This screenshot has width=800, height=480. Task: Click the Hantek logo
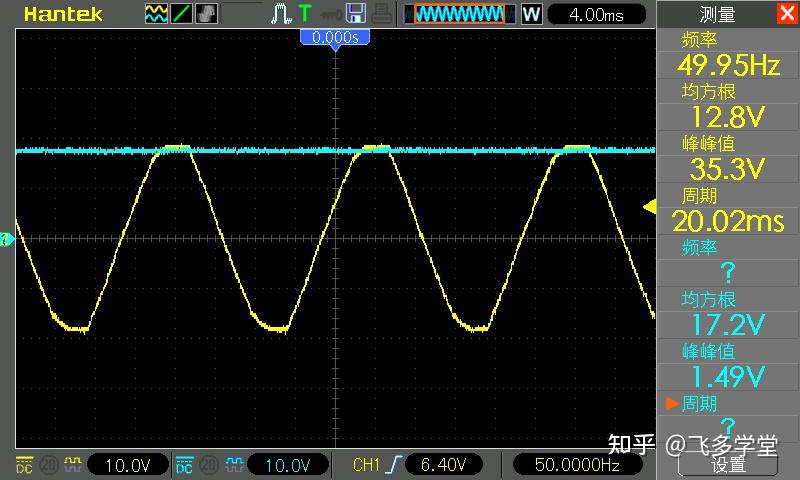click(x=63, y=14)
